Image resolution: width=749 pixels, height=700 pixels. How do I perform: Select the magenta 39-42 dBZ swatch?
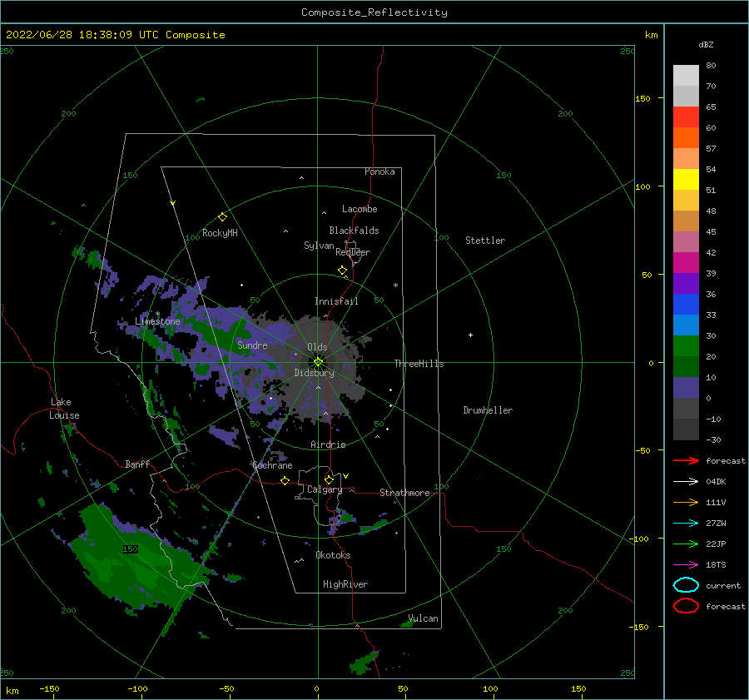[686, 263]
